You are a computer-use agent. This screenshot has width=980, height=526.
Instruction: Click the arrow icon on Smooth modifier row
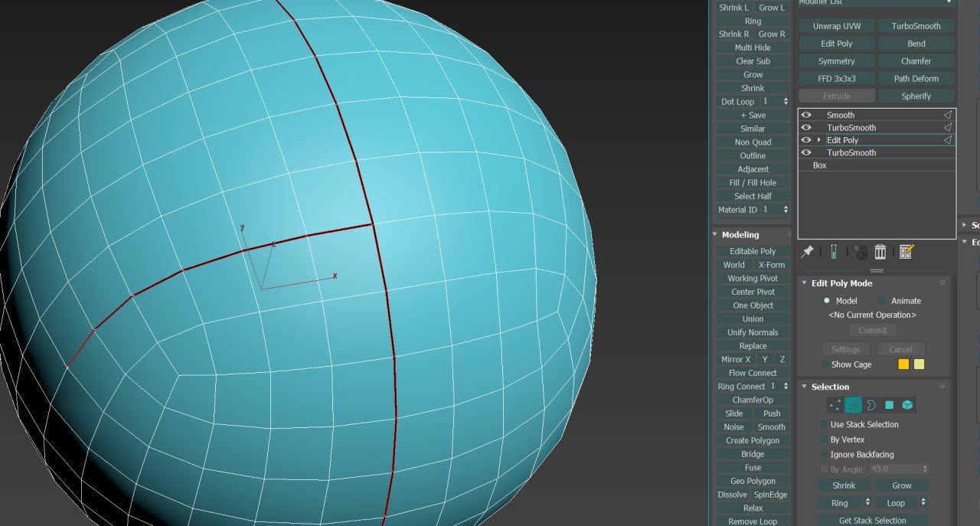pos(947,115)
